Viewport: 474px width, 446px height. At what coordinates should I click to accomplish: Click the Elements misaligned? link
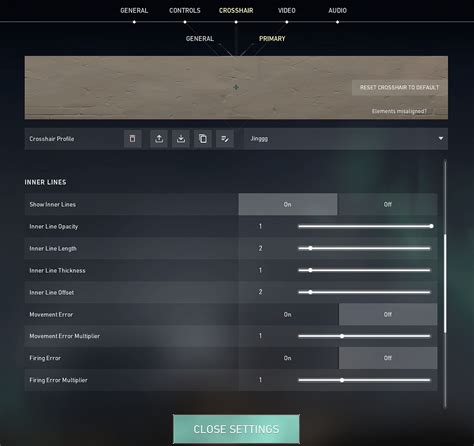coord(399,111)
